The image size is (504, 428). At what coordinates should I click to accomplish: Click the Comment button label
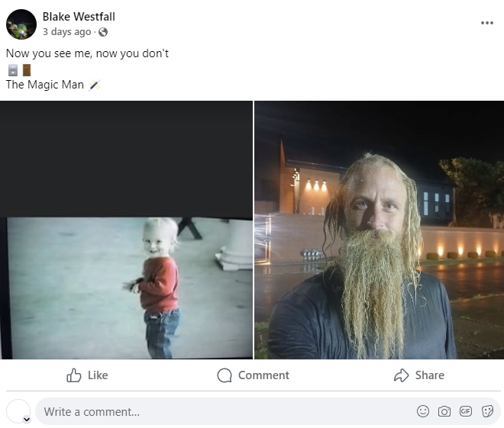[x=263, y=375]
